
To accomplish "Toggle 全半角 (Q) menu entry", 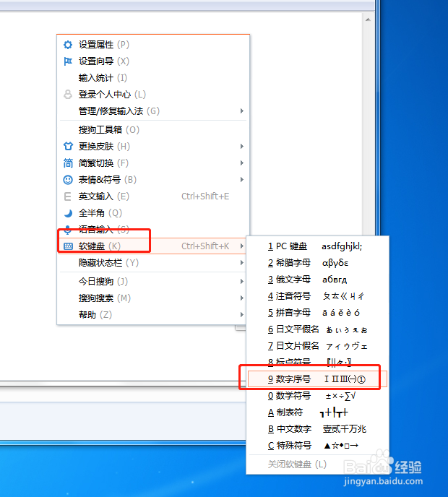I will point(152,213).
